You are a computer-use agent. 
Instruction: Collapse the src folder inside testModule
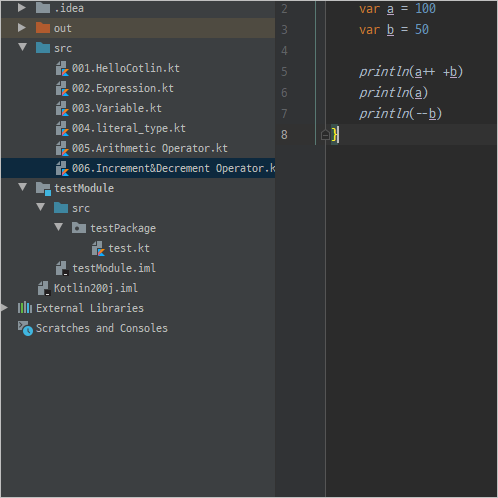[x=41, y=207]
